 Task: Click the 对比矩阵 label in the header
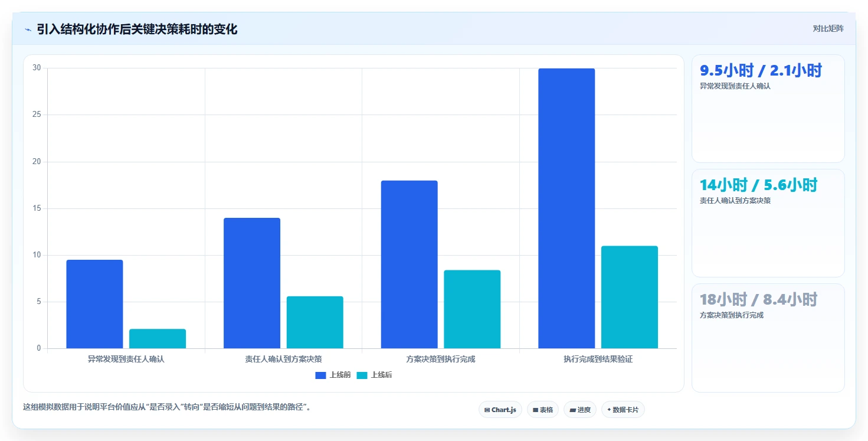tap(828, 28)
